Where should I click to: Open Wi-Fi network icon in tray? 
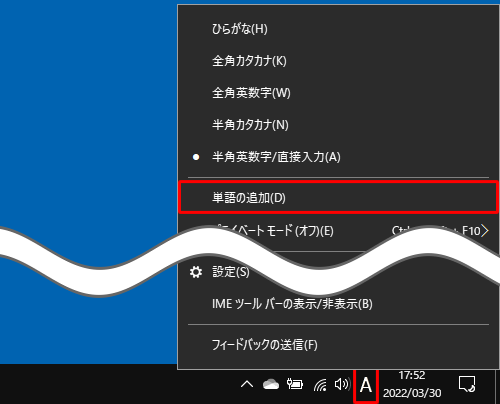click(x=320, y=385)
